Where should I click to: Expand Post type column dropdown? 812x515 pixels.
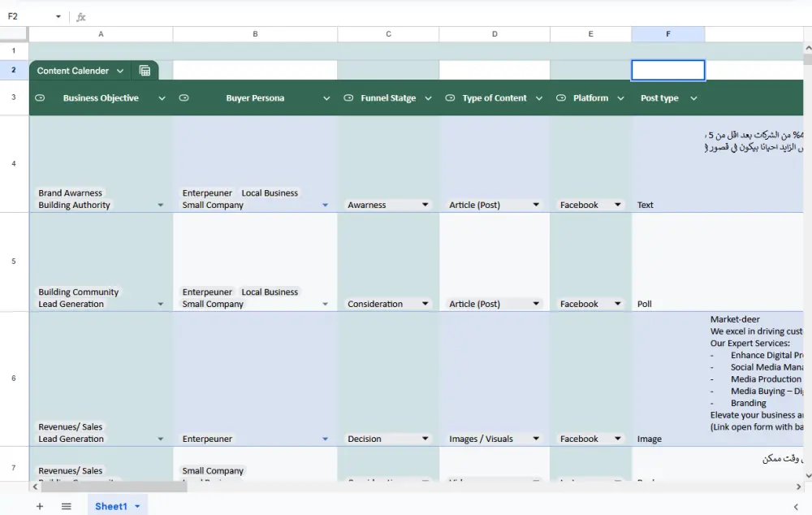(x=694, y=98)
